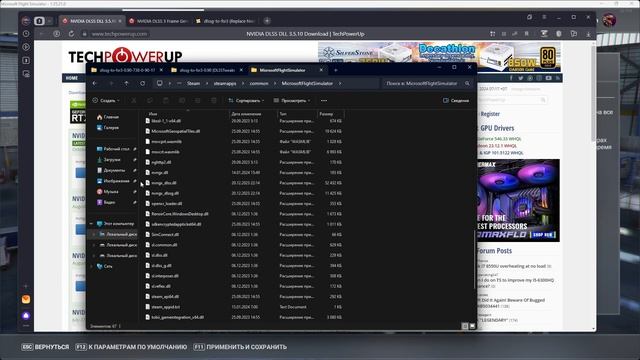640x360 pixels.
Task: Reload the TechPowerUp page
Action: [71, 34]
